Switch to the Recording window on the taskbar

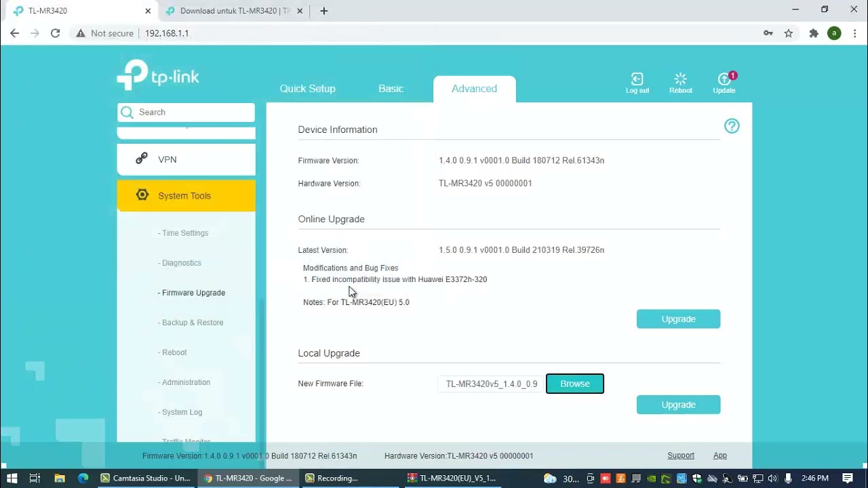click(x=351, y=478)
